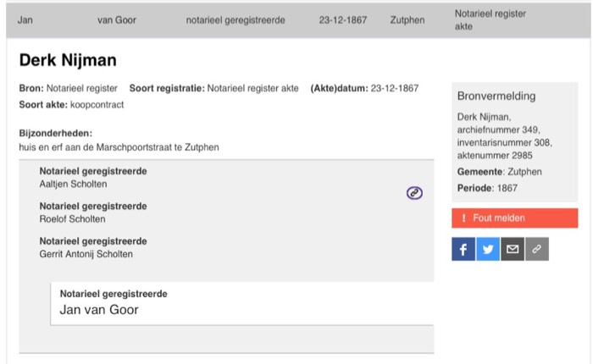Open person Aaltjen Scholten

click(73, 184)
